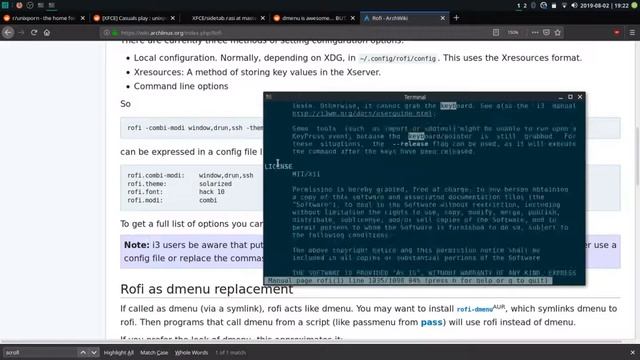Toggle reader view icon in address bar
This screenshot has width=640, height=360.
[496, 32]
